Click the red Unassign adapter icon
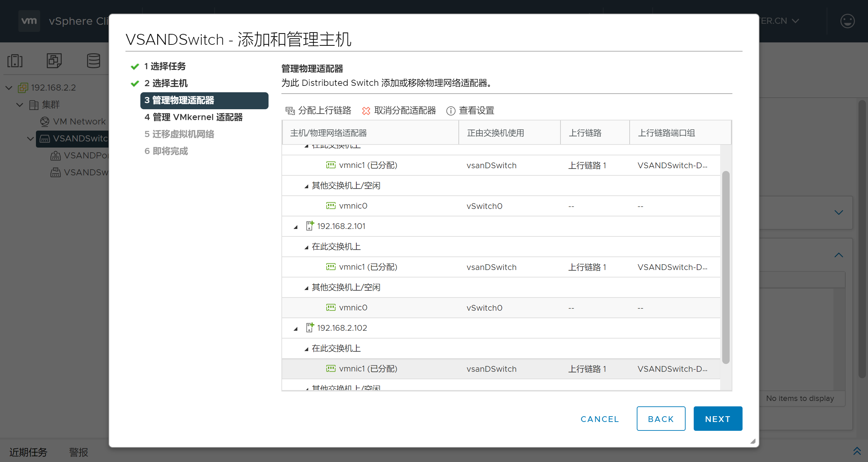This screenshot has height=462, width=868. (x=366, y=111)
